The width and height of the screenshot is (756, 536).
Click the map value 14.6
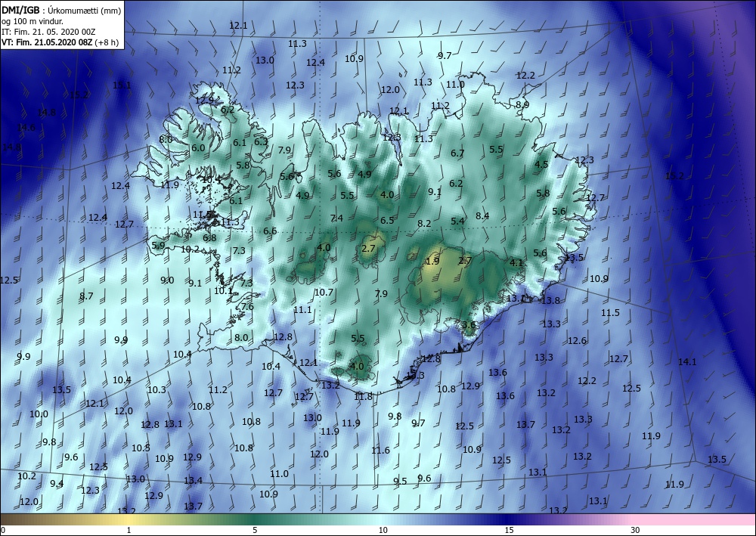[26, 128]
